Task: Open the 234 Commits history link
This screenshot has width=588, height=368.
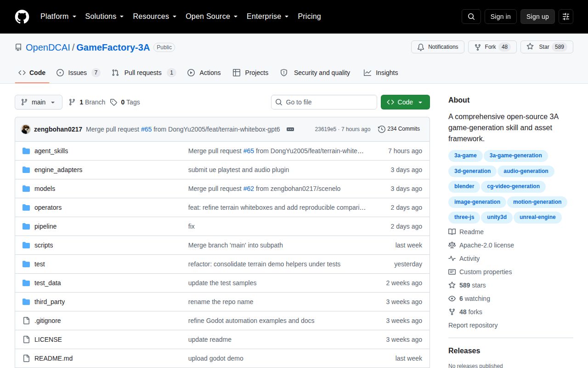Action: 399,129
